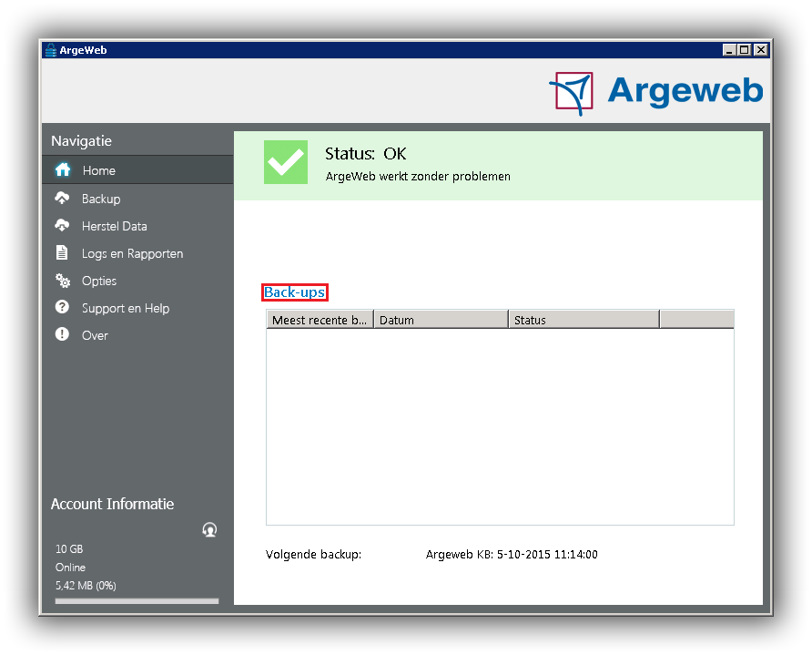This screenshot has width=812, height=655.
Task: Click the Herstel Data cloud download icon
Action: click(62, 225)
